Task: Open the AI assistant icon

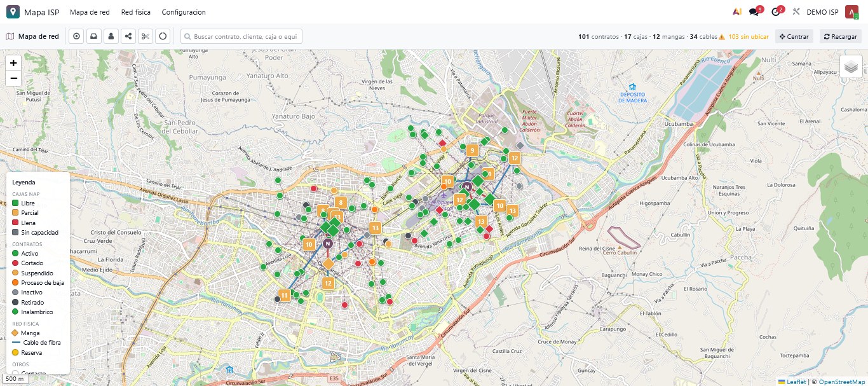Action: click(736, 12)
